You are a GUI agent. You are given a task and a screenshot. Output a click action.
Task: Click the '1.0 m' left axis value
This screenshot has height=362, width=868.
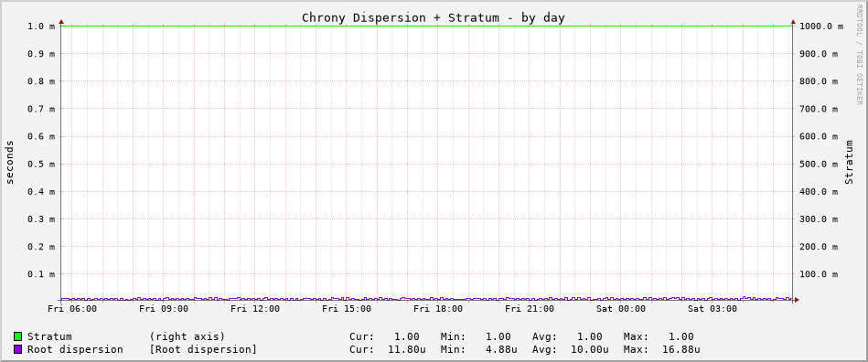pyautogui.click(x=41, y=26)
